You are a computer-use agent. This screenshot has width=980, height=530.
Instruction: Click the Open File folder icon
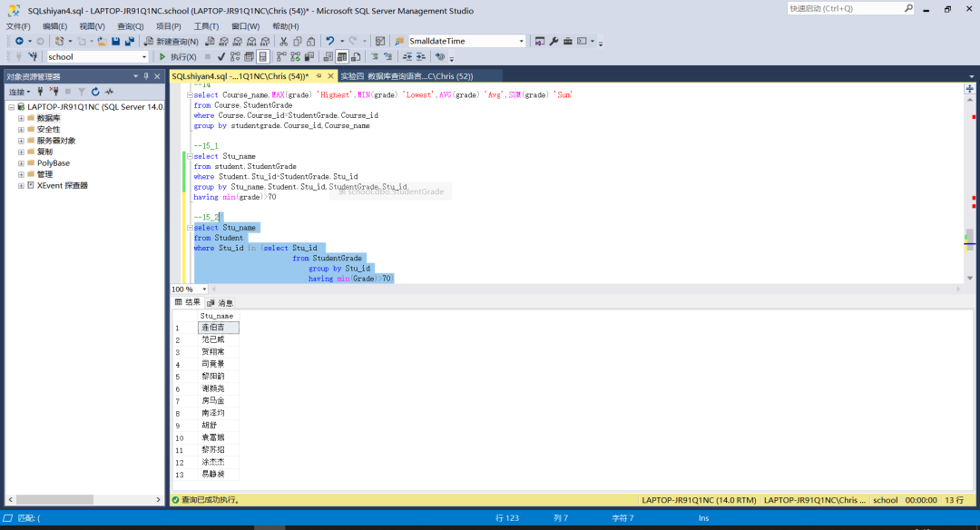click(x=102, y=41)
